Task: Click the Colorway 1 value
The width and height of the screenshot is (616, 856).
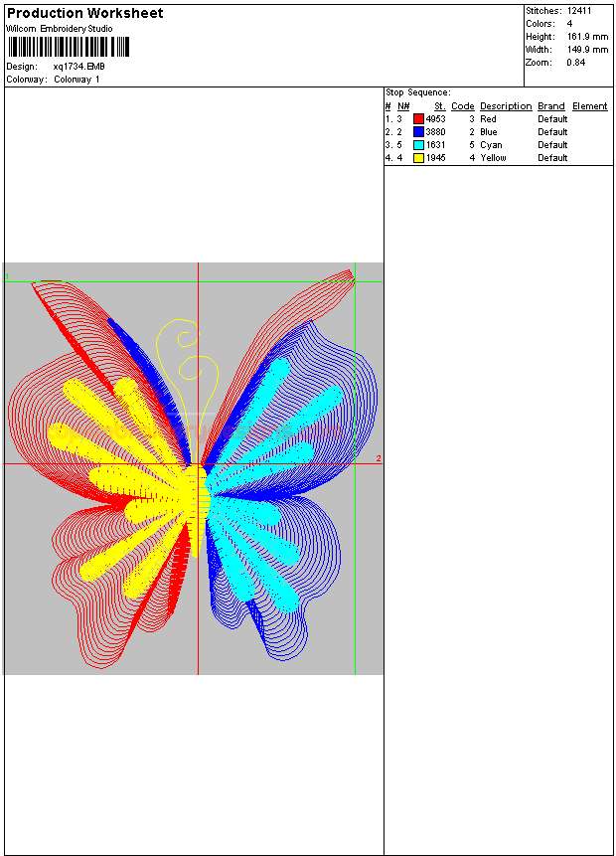Action: (x=77, y=80)
